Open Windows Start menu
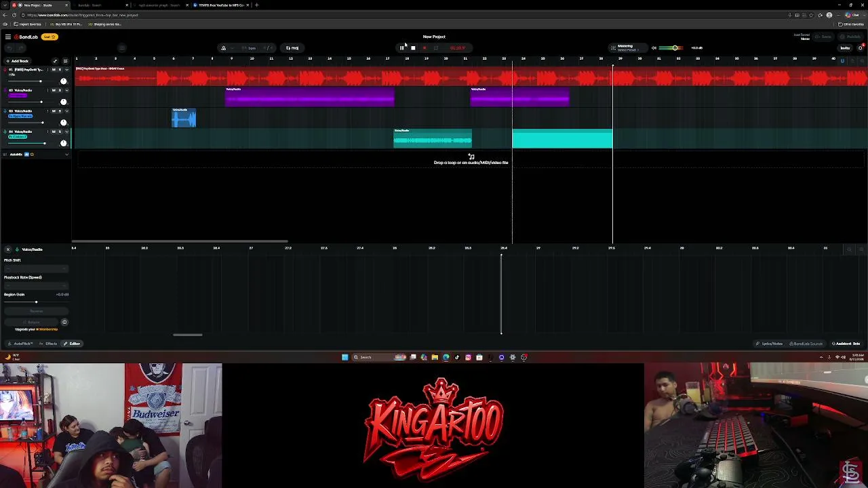 pyautogui.click(x=344, y=357)
